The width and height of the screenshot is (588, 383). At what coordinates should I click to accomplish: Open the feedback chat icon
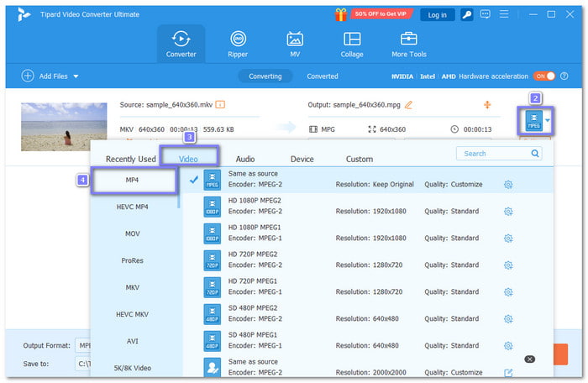click(486, 14)
